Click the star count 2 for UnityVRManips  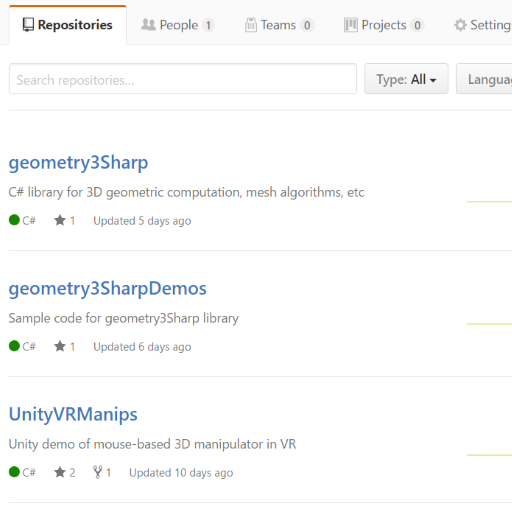72,473
